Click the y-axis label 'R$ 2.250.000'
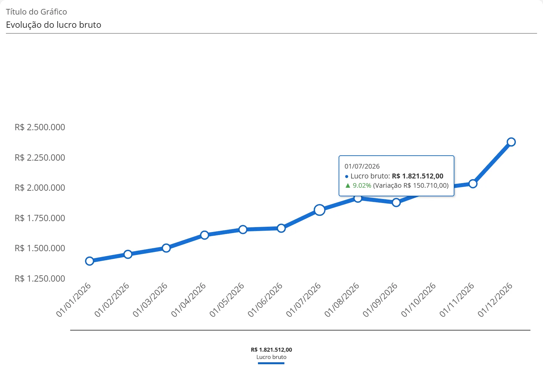 click(x=40, y=158)
